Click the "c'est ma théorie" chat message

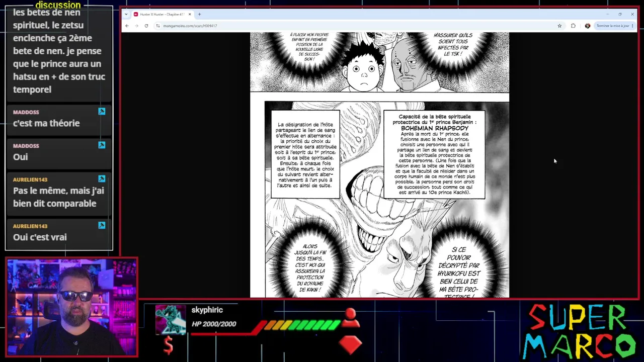point(46,123)
